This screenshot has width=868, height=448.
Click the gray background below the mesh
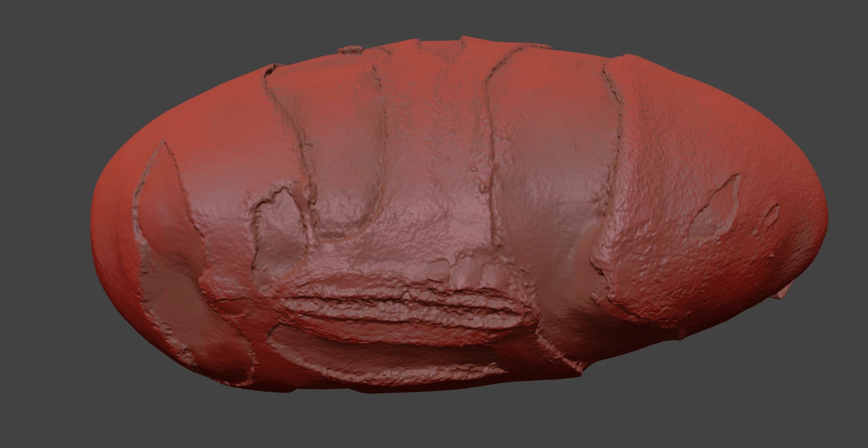coord(433,425)
